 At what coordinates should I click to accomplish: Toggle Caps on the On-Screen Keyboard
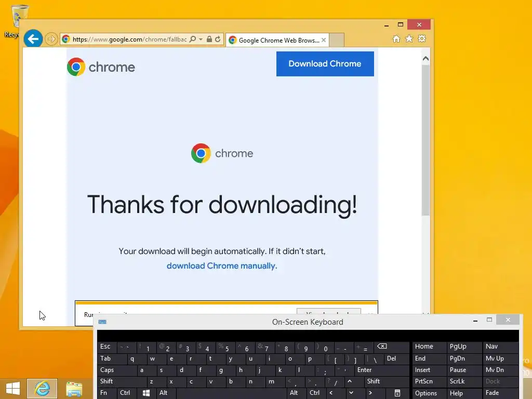(x=117, y=370)
